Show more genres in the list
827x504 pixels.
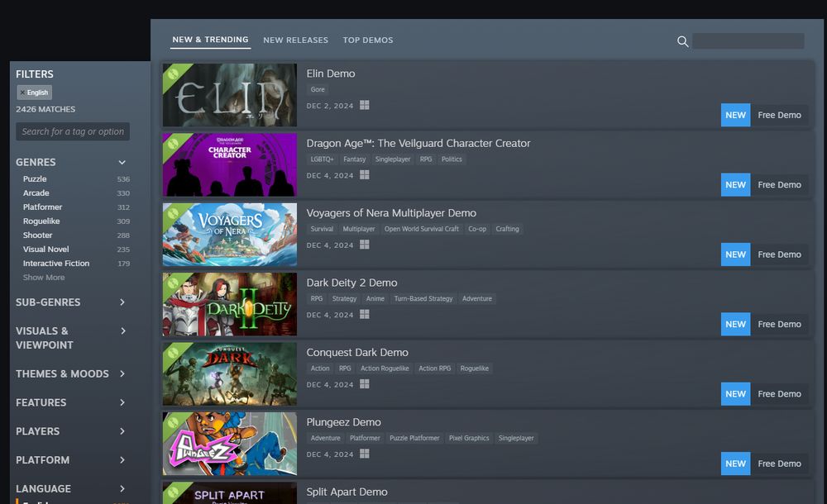click(x=44, y=278)
